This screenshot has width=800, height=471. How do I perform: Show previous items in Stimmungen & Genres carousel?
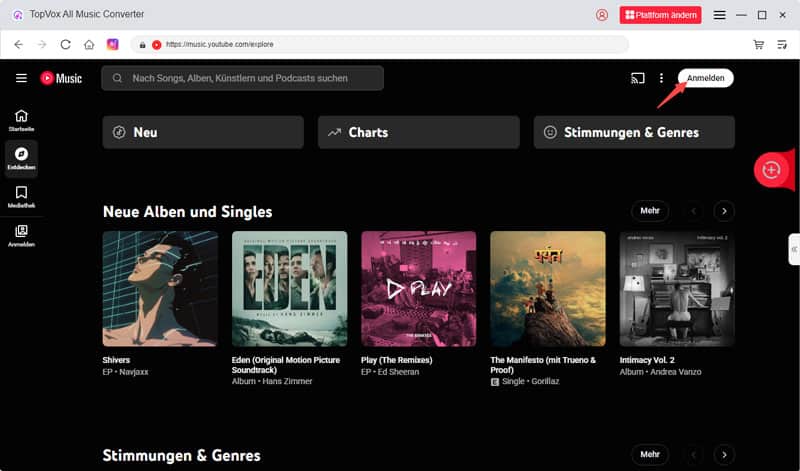point(693,455)
